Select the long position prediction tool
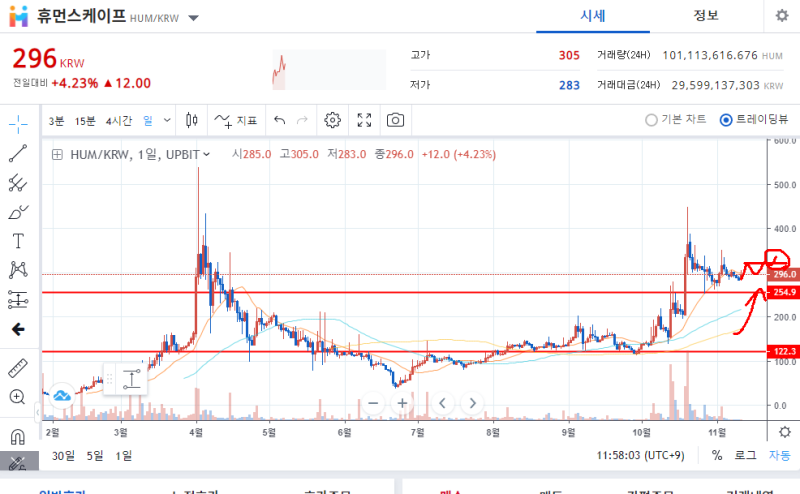800x494 pixels. point(18,300)
